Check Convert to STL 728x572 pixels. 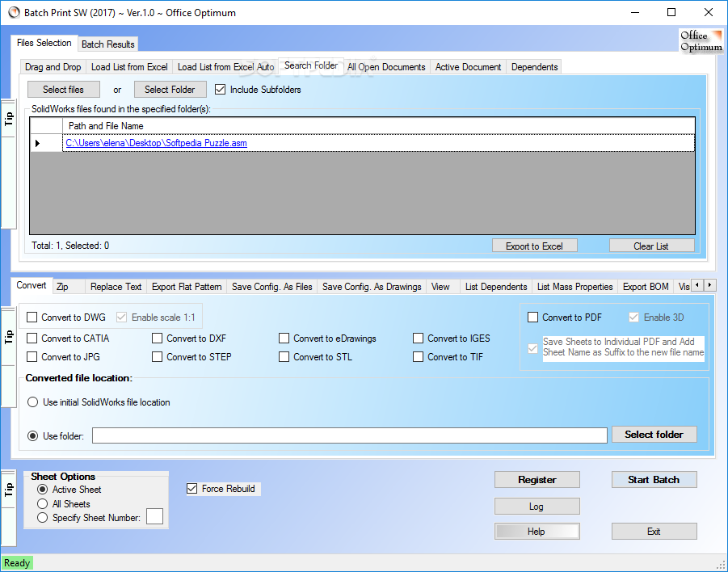pyautogui.click(x=284, y=356)
